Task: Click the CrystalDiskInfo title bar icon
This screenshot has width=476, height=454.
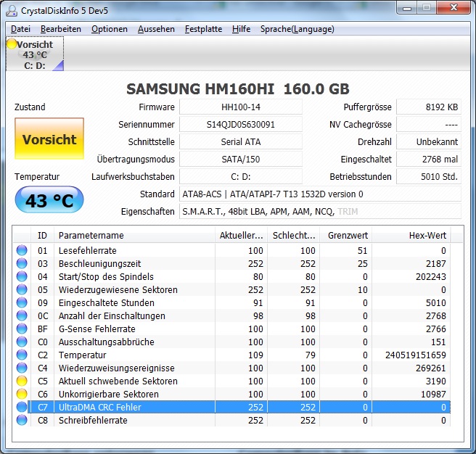Action: [12, 11]
